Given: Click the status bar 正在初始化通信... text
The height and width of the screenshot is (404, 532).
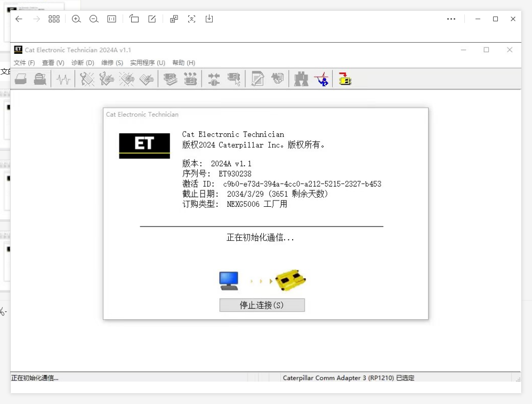Looking at the screenshot, I should (x=35, y=378).
